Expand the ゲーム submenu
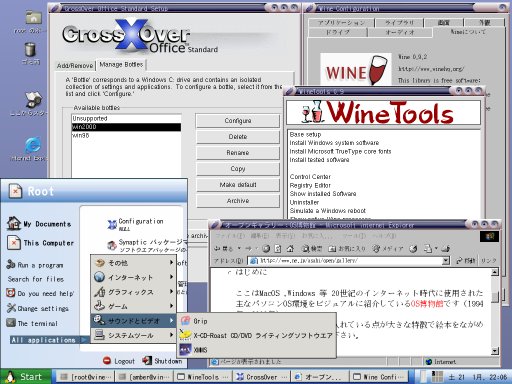The image size is (512, 384). coord(134,306)
